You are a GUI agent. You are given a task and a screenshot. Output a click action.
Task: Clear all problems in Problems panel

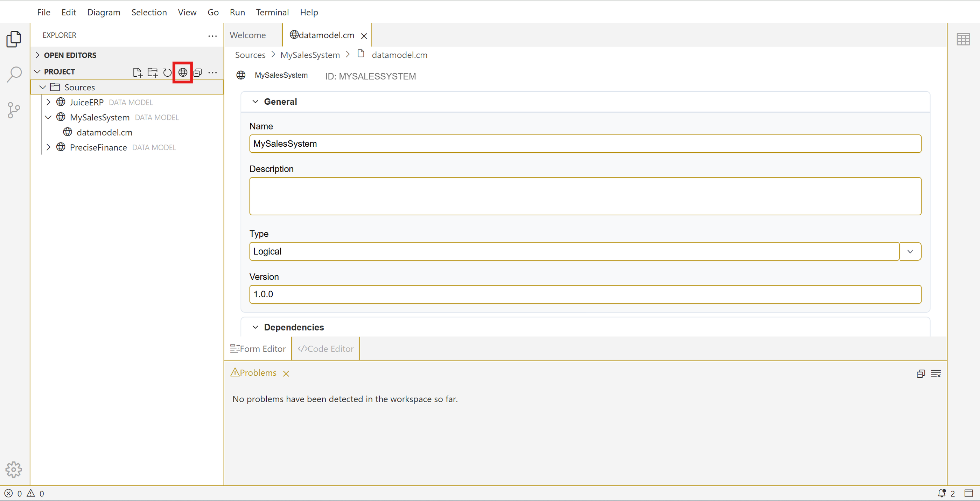(x=936, y=374)
